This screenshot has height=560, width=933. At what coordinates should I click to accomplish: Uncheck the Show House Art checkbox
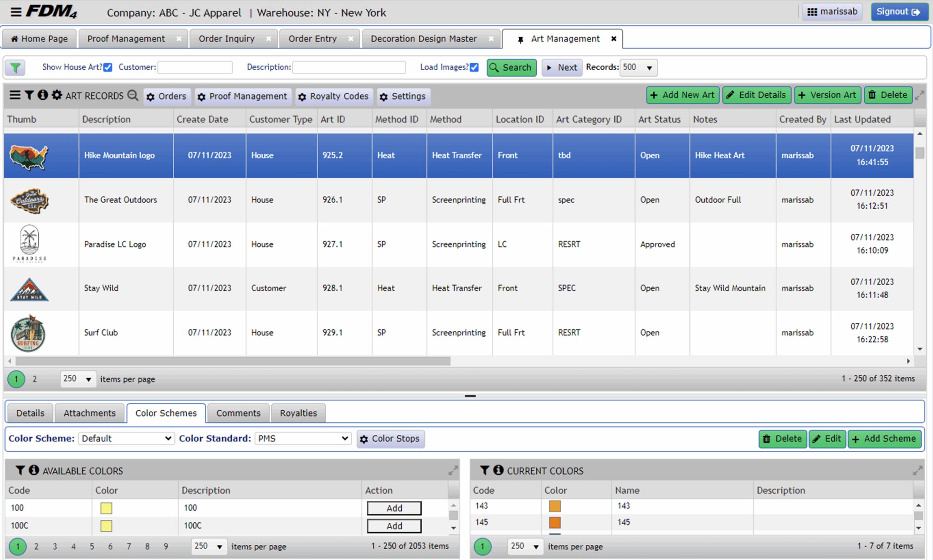click(108, 67)
